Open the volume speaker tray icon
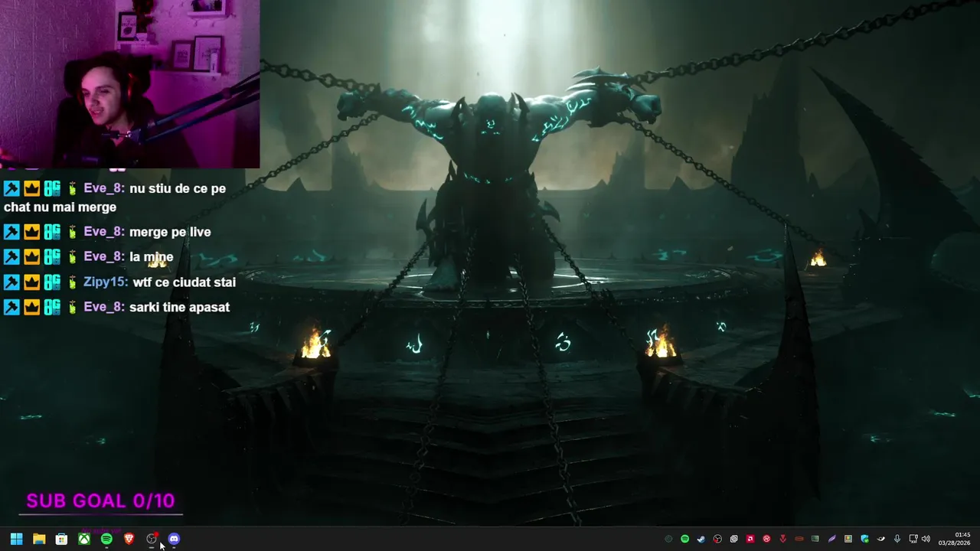Image resolution: width=980 pixels, height=551 pixels. (926, 539)
